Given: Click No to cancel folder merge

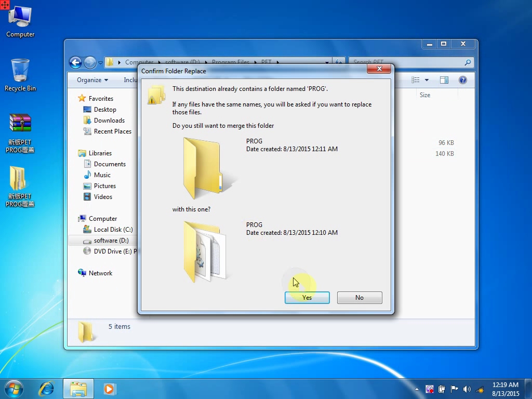Looking at the screenshot, I should [x=360, y=298].
